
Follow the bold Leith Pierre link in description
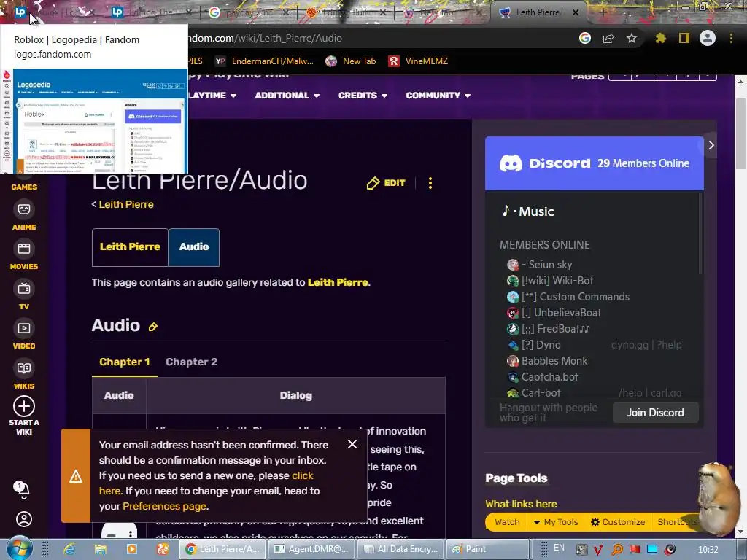pyautogui.click(x=338, y=282)
